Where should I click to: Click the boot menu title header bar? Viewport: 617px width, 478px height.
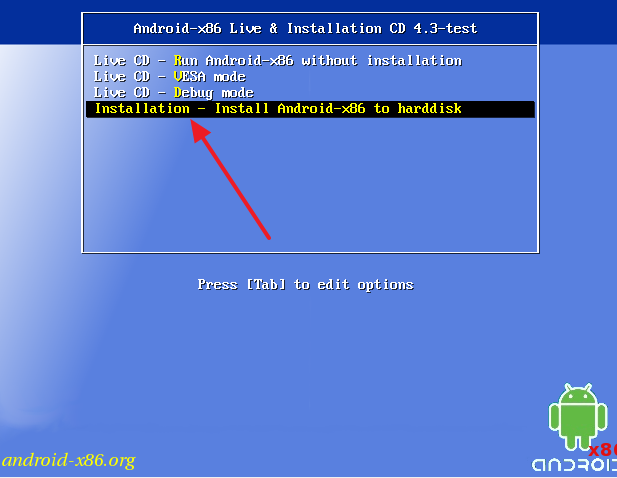tap(310, 29)
